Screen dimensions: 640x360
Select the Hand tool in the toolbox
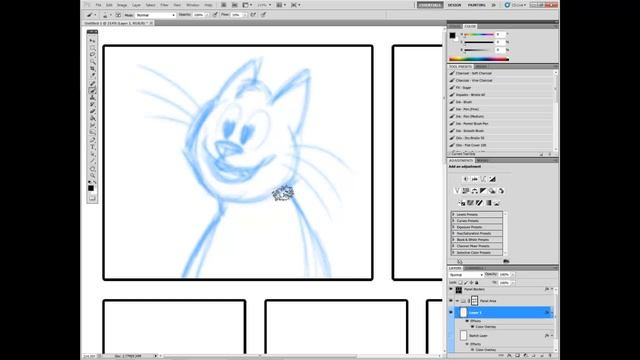tap(92, 168)
